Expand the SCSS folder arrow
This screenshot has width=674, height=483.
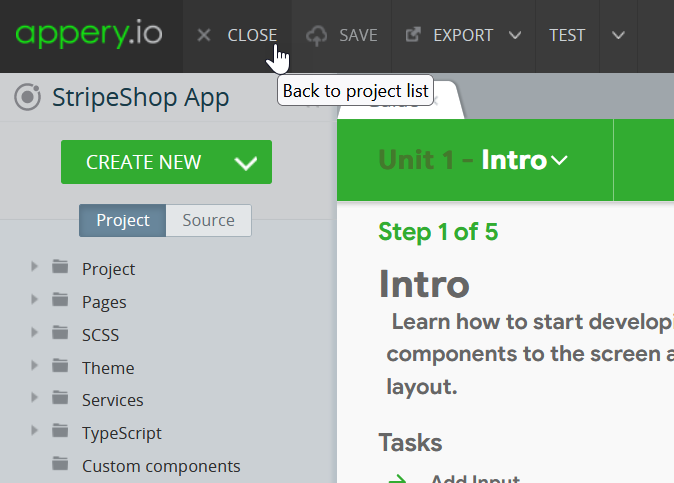(x=34, y=332)
